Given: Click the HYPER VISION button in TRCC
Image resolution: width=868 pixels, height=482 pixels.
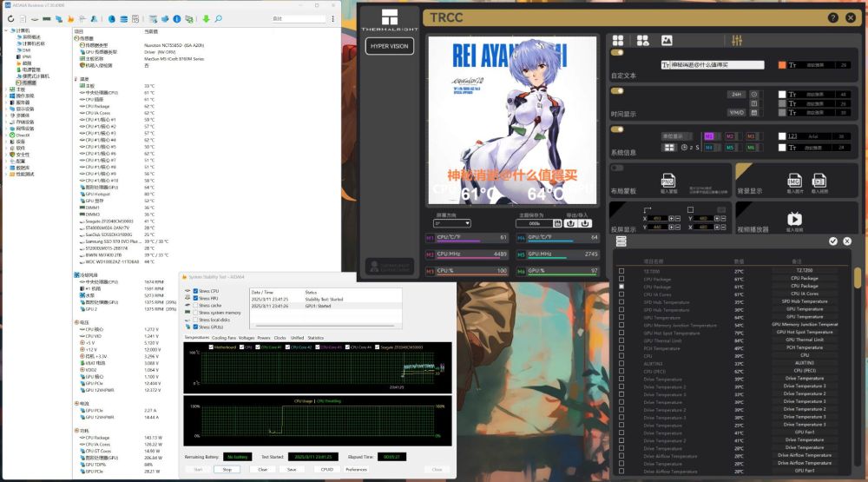Looking at the screenshot, I should tap(389, 46).
